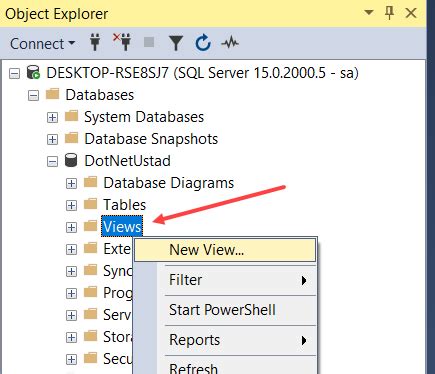Screen dimensions: 435x374
Task: Click the folder icon beside 'Secu'
Action: [x=90, y=358]
